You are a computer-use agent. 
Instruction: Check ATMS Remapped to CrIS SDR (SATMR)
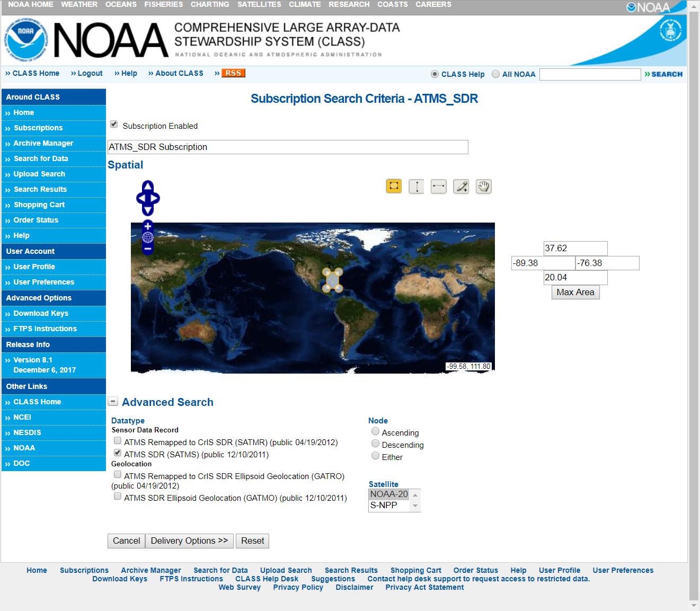118,440
